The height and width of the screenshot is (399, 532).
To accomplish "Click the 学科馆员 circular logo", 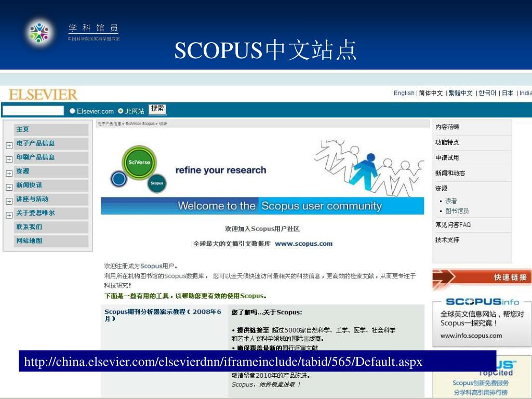I will point(39,33).
